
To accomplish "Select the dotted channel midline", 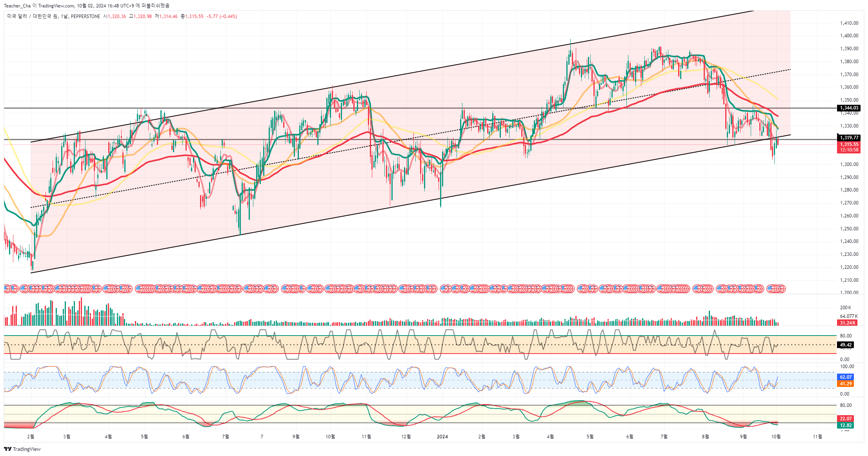I will 410,139.
